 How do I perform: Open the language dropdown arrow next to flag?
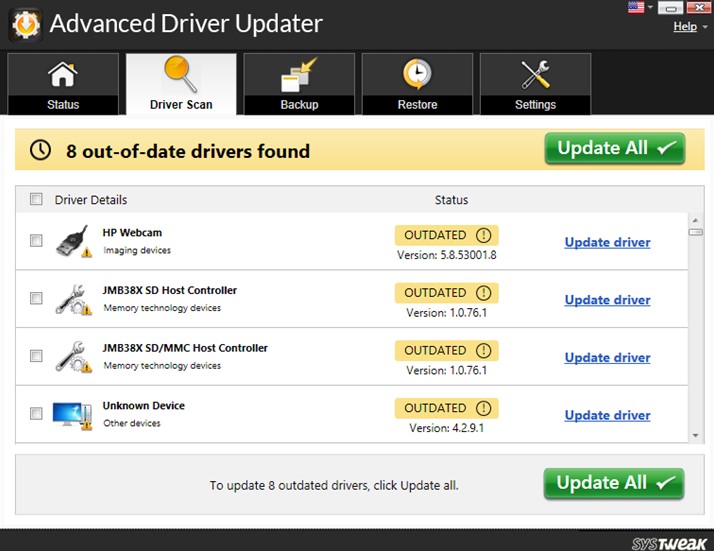[x=650, y=7]
